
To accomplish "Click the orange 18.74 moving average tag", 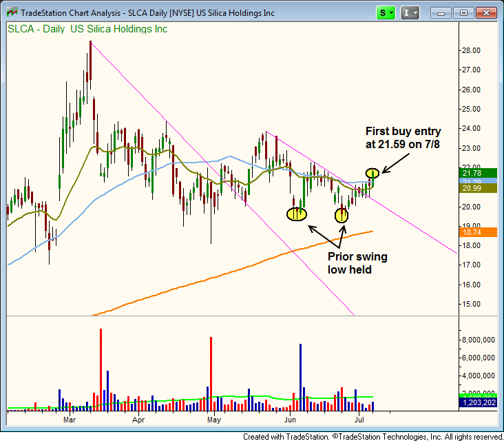I will click(478, 232).
